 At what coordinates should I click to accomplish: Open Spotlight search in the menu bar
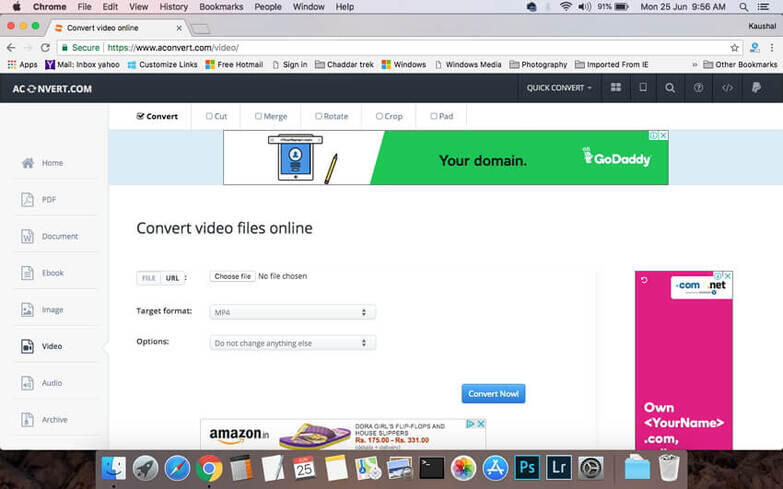coord(744,6)
